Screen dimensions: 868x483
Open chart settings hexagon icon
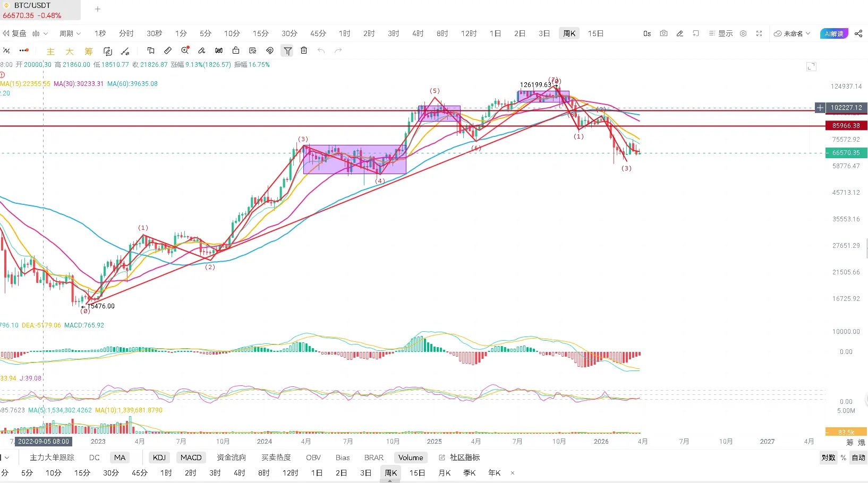point(743,33)
